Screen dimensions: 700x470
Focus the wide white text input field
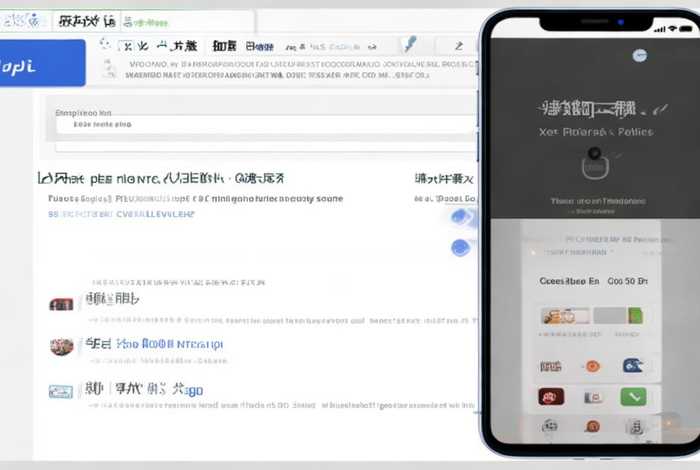point(266,125)
